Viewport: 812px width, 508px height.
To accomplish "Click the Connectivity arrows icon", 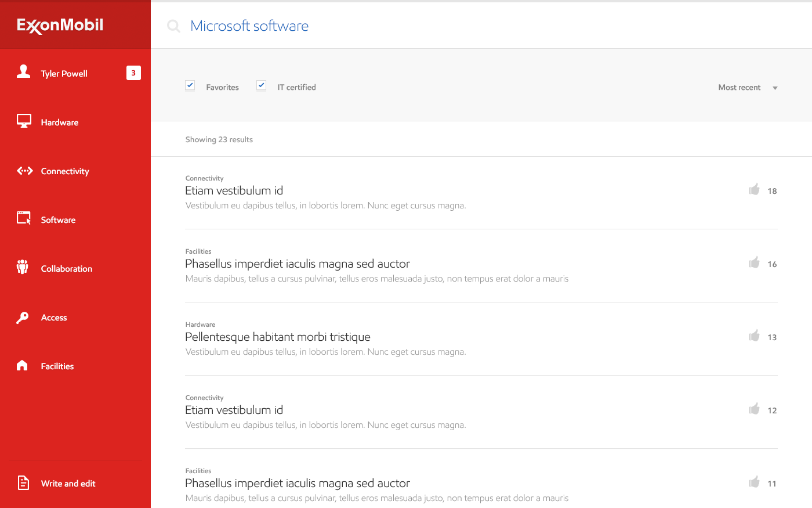I will point(24,171).
